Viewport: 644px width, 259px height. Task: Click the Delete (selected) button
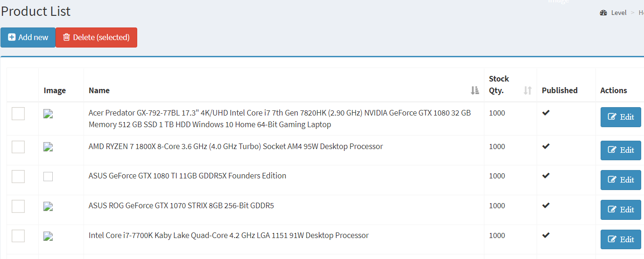[x=97, y=37]
